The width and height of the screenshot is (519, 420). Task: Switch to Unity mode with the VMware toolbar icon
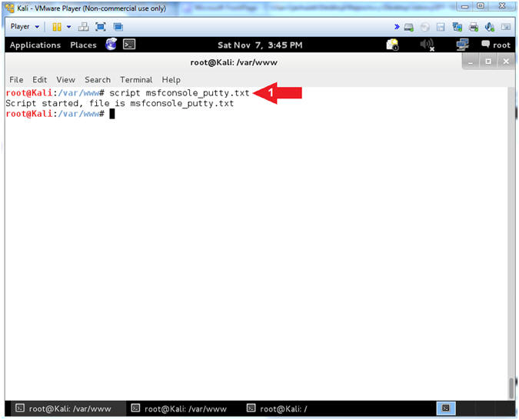point(118,27)
